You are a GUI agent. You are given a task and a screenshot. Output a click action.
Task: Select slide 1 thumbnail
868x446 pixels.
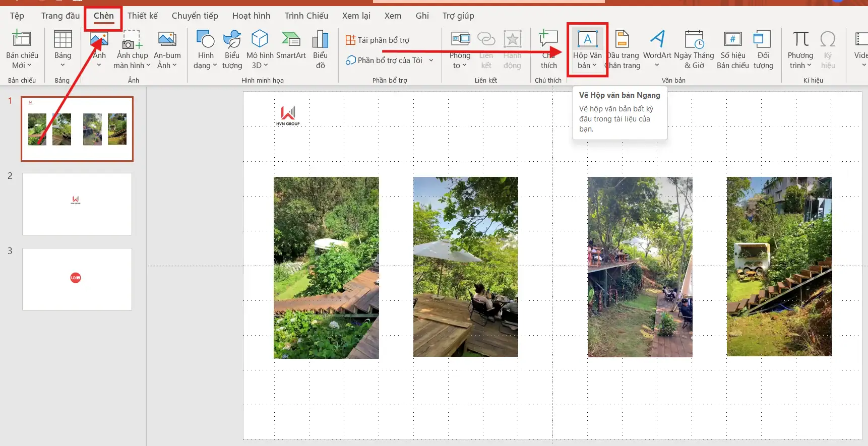click(x=77, y=129)
